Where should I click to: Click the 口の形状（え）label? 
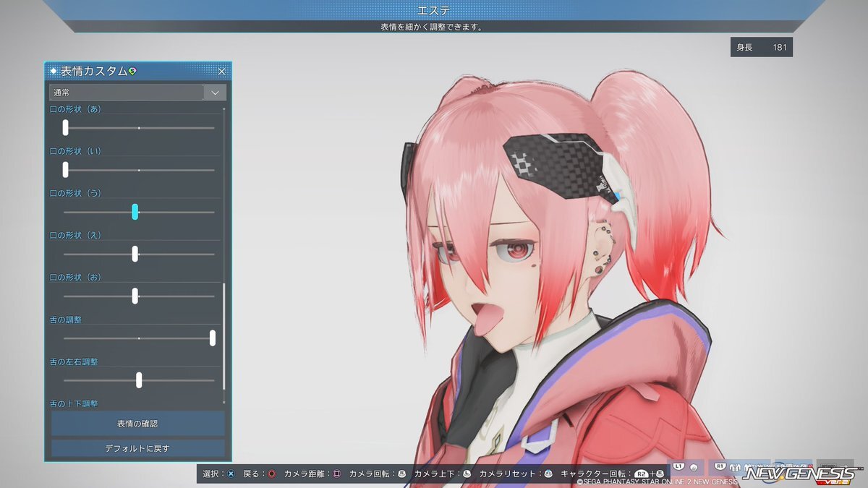click(x=75, y=235)
